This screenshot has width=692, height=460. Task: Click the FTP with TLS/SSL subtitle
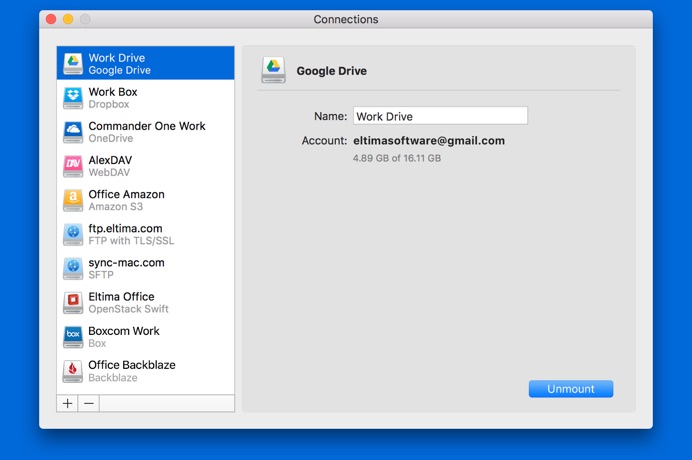(131, 241)
